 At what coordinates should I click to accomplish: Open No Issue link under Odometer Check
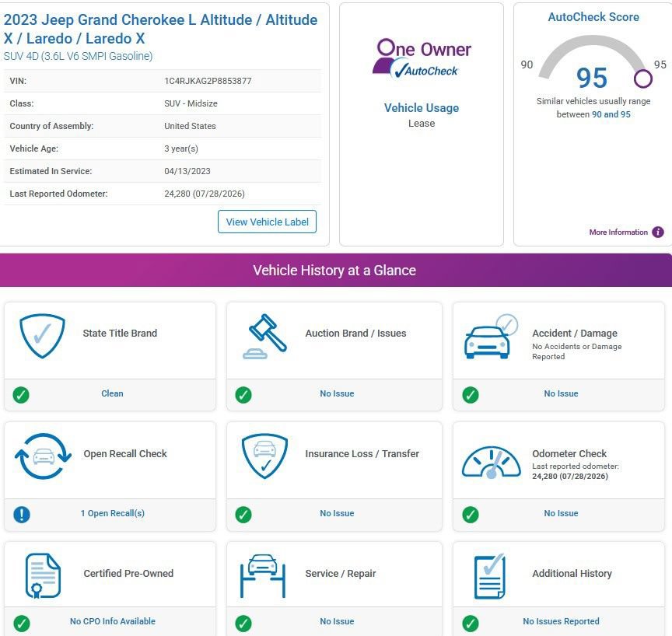point(561,513)
